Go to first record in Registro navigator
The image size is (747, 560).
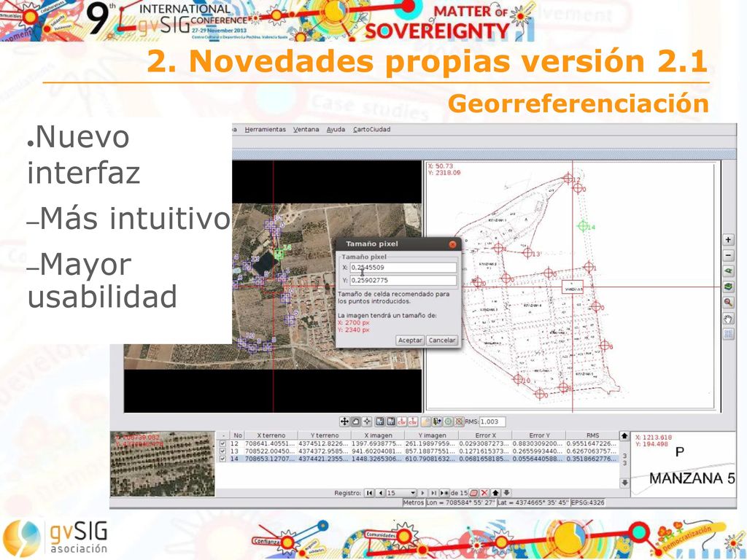pos(369,493)
